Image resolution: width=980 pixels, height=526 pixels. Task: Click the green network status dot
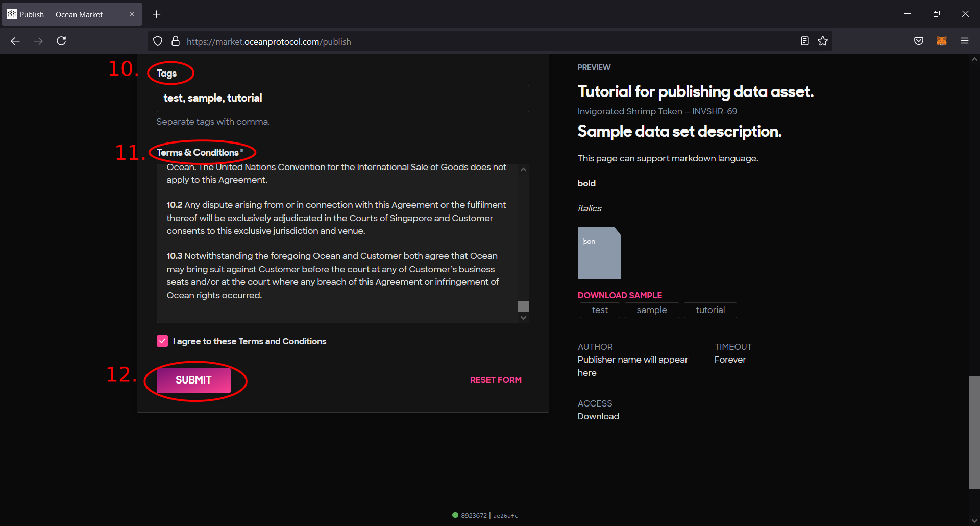[x=455, y=515]
